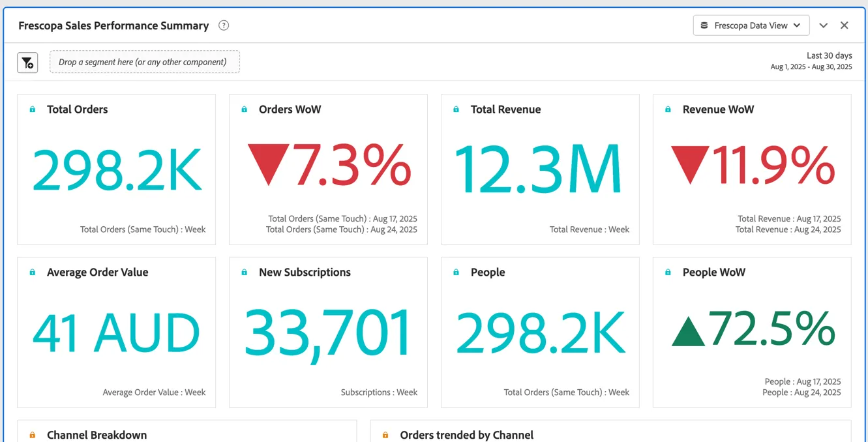Click the lock icon on Orders WoW card
This screenshot has height=442, width=868.
click(x=245, y=110)
